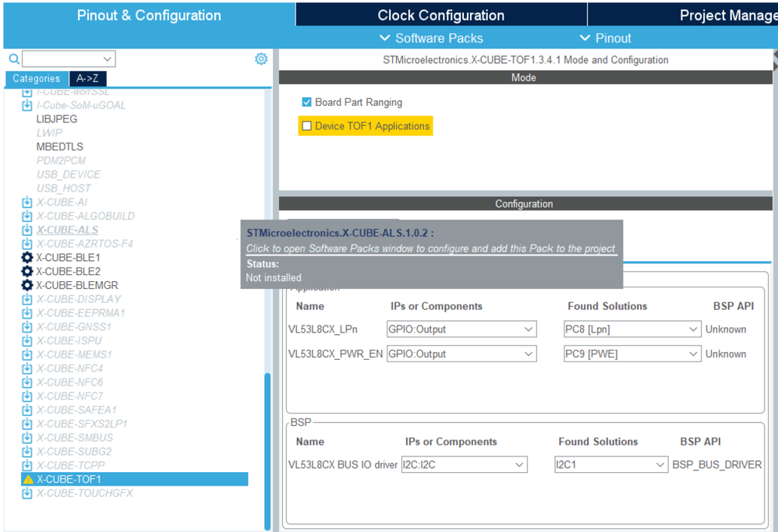Click link to open Software Packs window
778x532 pixels.
click(430, 248)
